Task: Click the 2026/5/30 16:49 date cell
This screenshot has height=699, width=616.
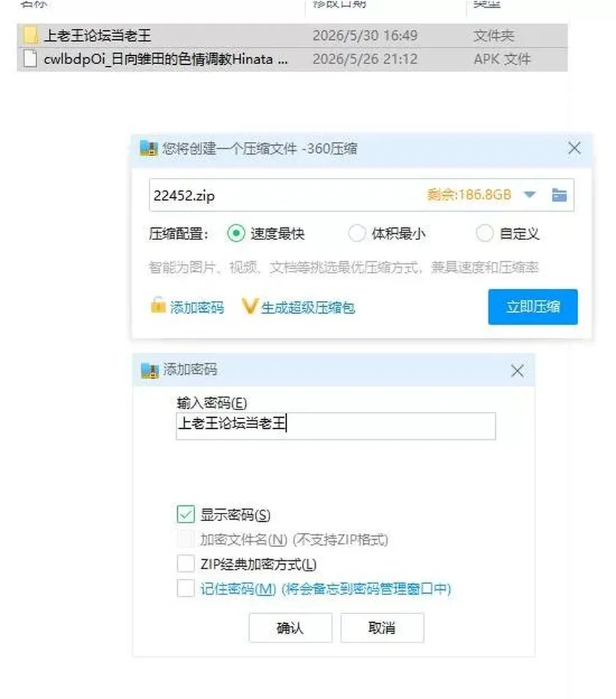Action: pyautogui.click(x=365, y=35)
